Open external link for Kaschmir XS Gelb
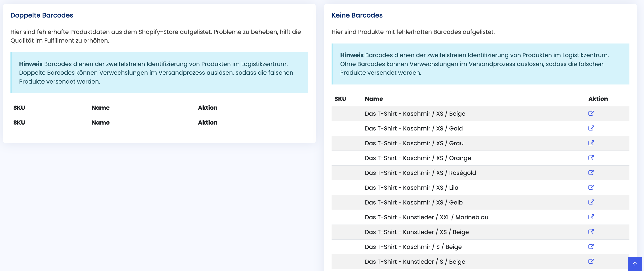 (x=591, y=202)
